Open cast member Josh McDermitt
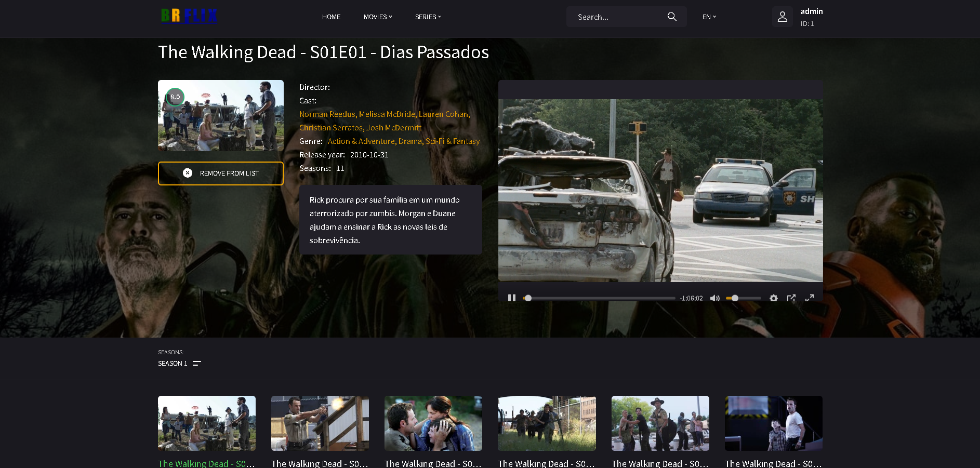980x468 pixels. [x=394, y=128]
